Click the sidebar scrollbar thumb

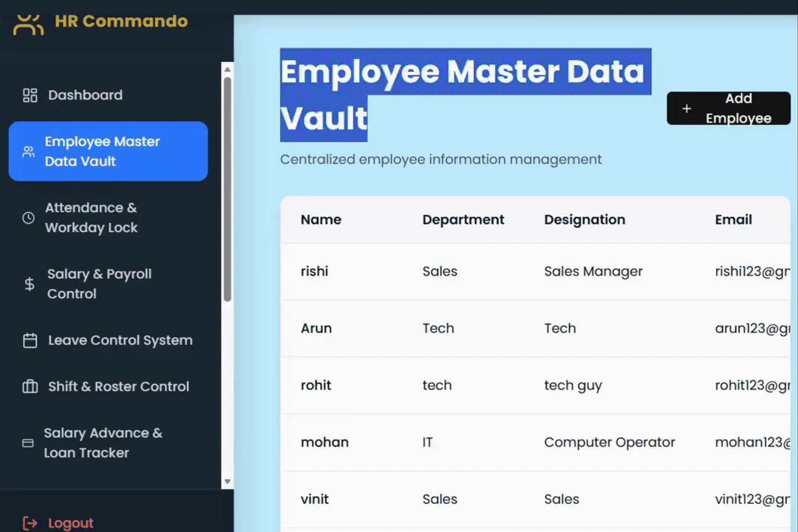tap(228, 188)
